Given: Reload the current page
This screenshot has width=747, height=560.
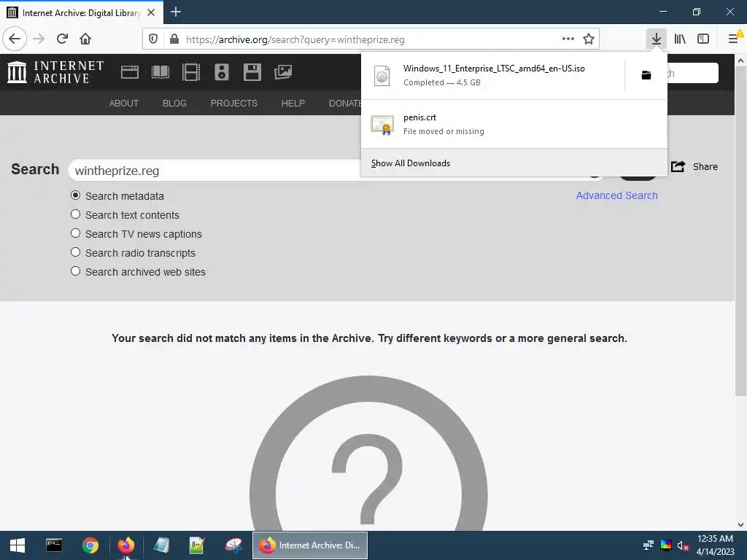Looking at the screenshot, I should (x=62, y=39).
